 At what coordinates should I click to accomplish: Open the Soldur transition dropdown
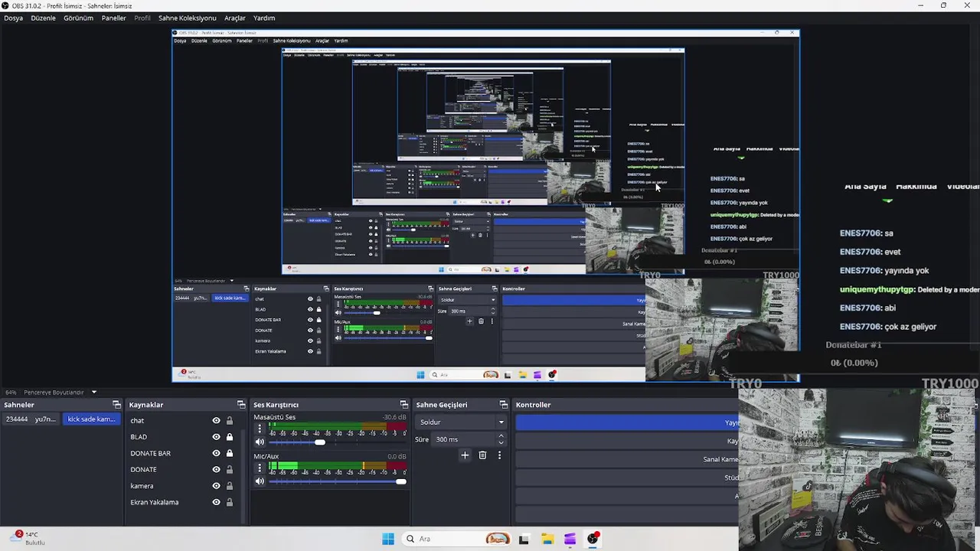tap(462, 422)
